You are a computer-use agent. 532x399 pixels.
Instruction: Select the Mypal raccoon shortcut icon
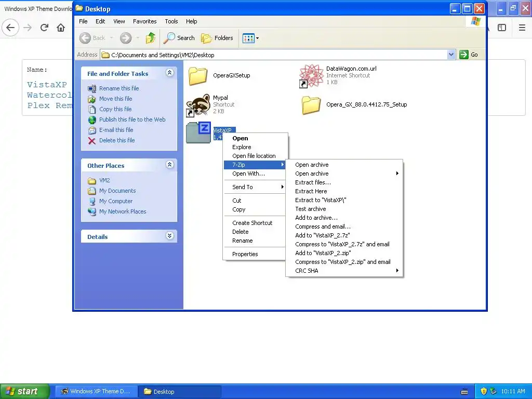[199, 105]
